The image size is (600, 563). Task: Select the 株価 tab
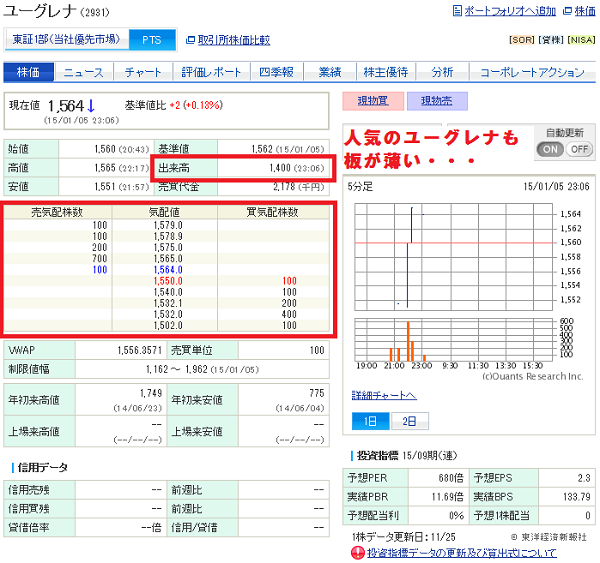pyautogui.click(x=29, y=72)
